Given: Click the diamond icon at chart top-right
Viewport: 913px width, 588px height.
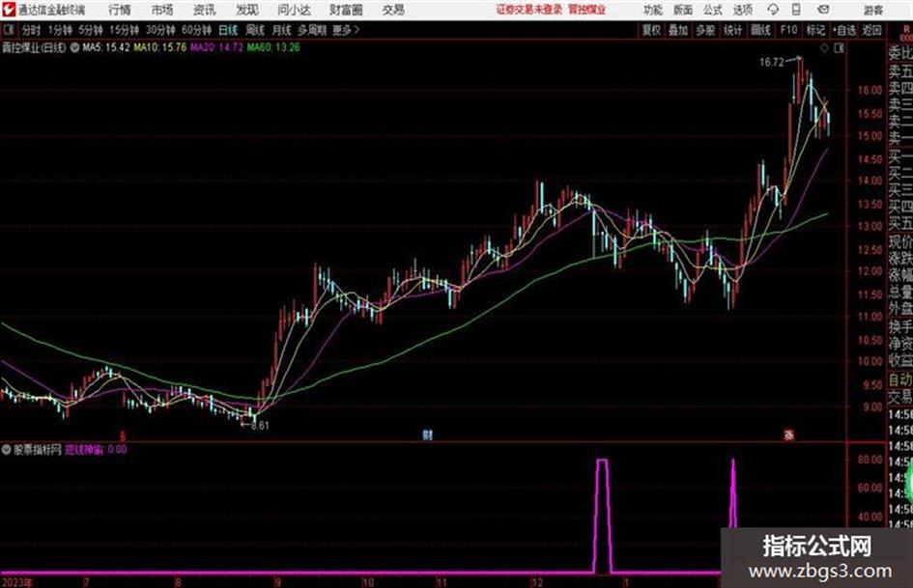Looking at the screenshot, I should 824,48.
